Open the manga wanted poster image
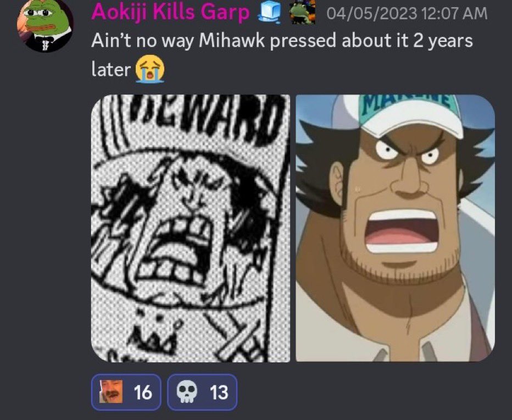This screenshot has height=420, width=512. (191, 228)
